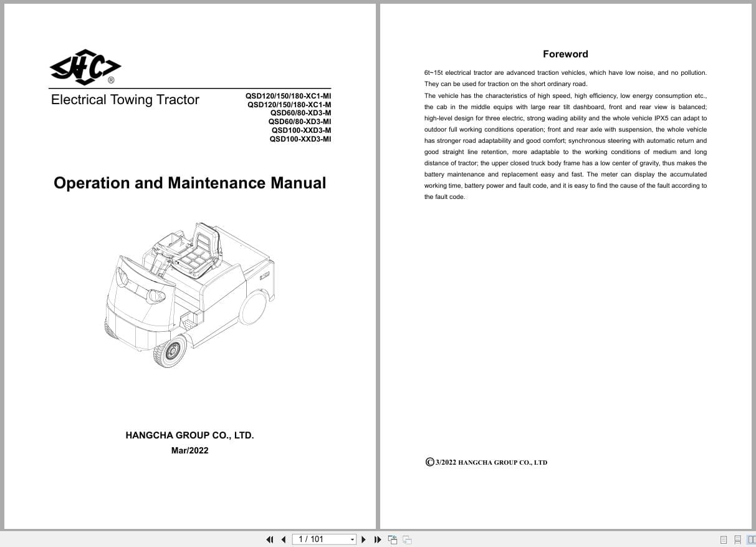Click the previous view history icon

point(393,539)
